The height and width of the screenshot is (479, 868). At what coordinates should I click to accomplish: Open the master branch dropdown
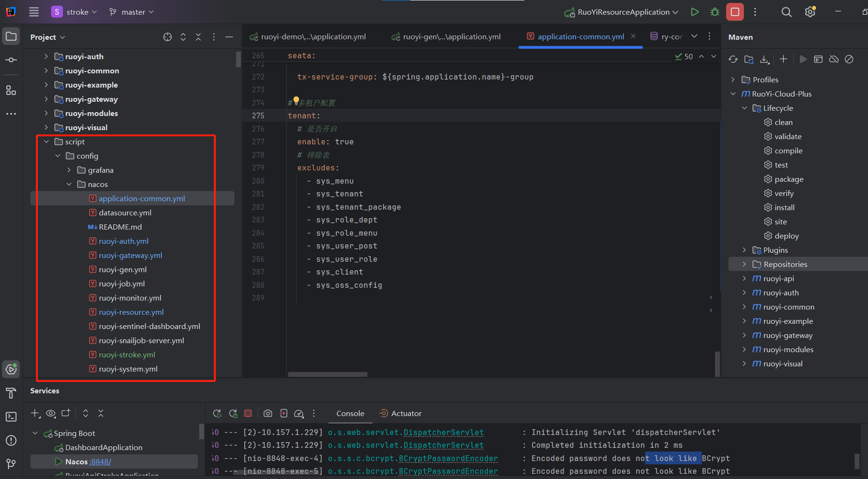(132, 12)
